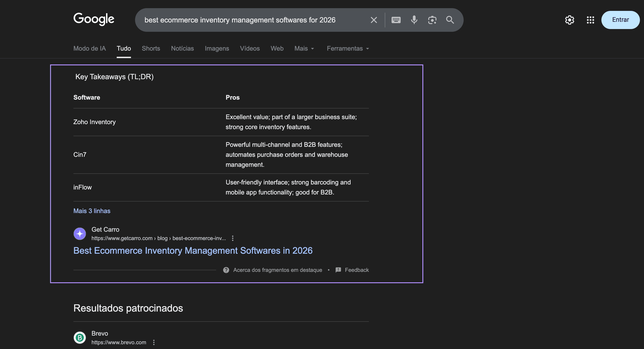Click the Brevo favicon
The width and height of the screenshot is (644, 349).
click(x=80, y=337)
